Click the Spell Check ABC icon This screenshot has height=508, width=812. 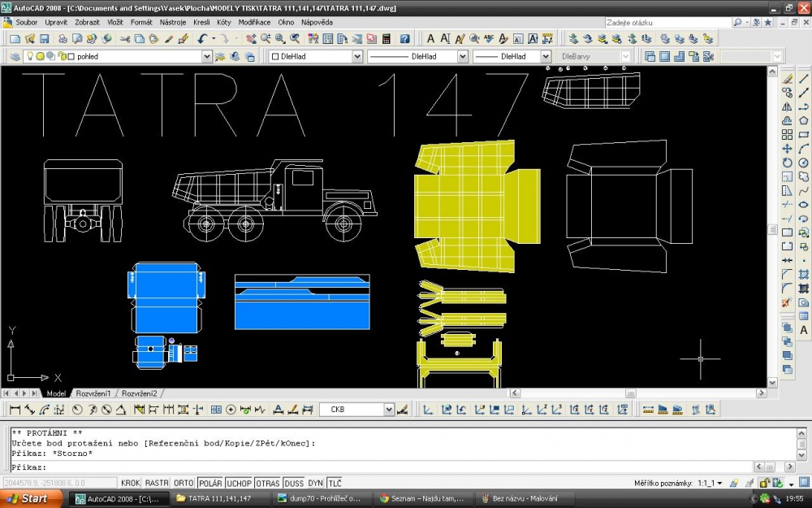[488, 39]
